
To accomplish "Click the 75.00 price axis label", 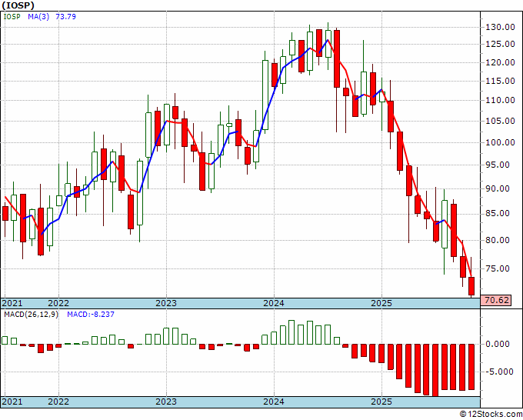I will tap(501, 268).
